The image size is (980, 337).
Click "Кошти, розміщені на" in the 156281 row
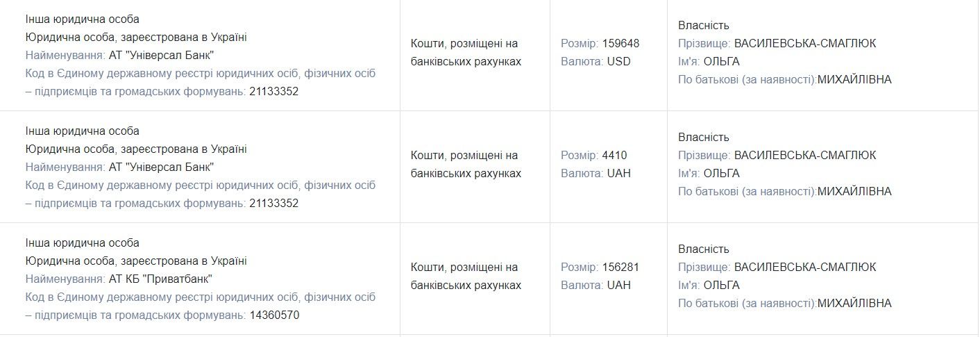point(464,267)
